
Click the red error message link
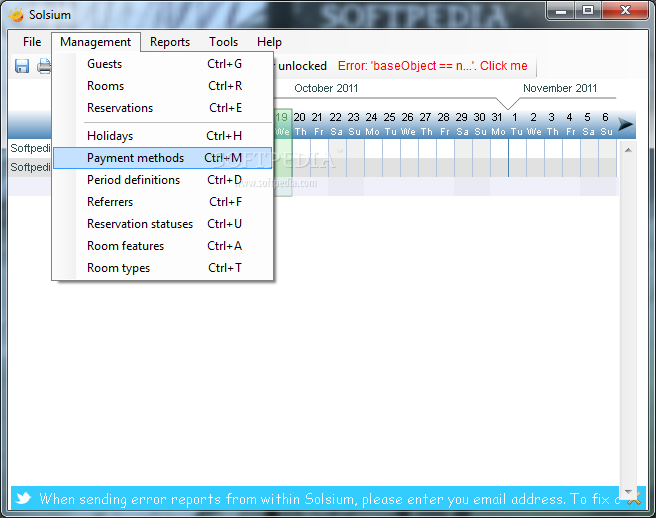pos(433,66)
